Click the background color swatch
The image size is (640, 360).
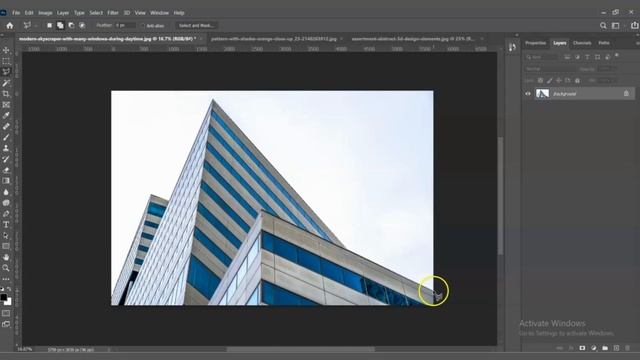pyautogui.click(x=8, y=302)
